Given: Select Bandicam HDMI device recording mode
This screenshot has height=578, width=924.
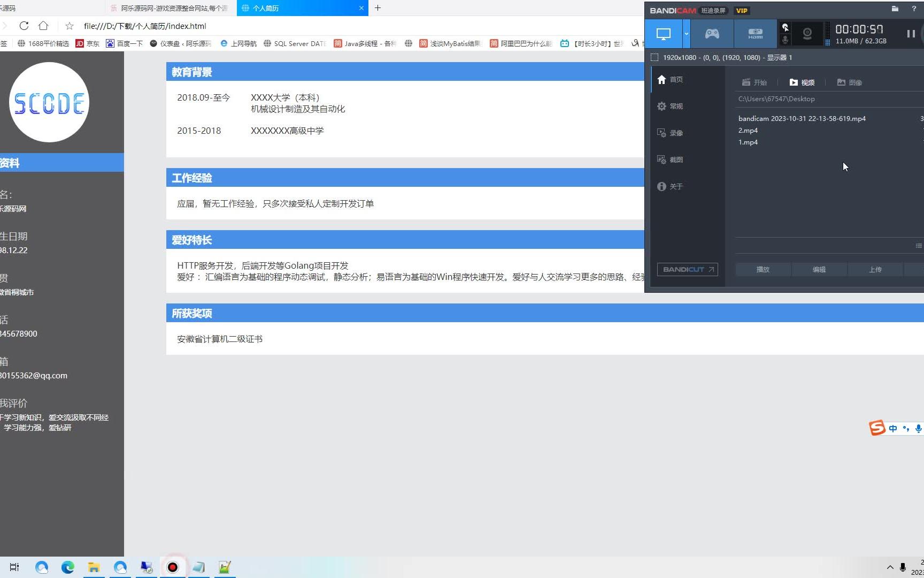Looking at the screenshot, I should click(755, 34).
